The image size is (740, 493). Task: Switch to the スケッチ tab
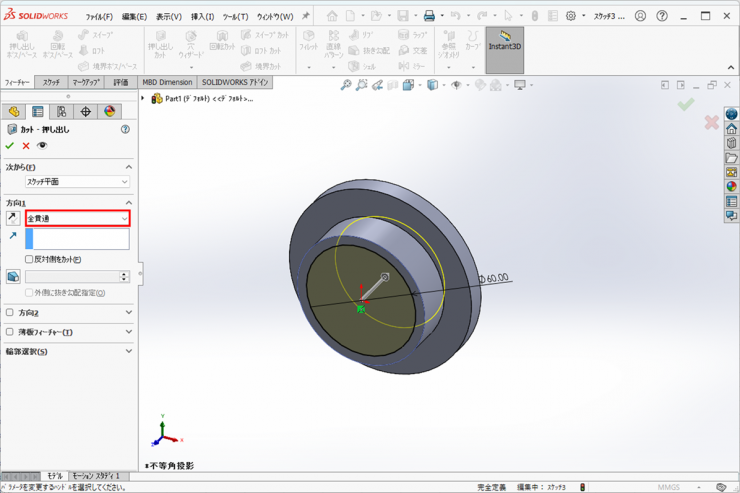[x=51, y=82]
